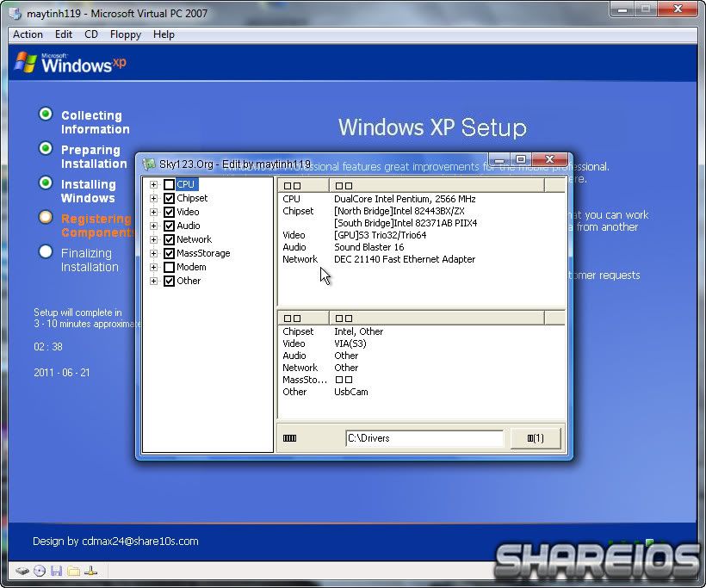Open the Edit menu
This screenshot has height=588, width=706.
[64, 34]
